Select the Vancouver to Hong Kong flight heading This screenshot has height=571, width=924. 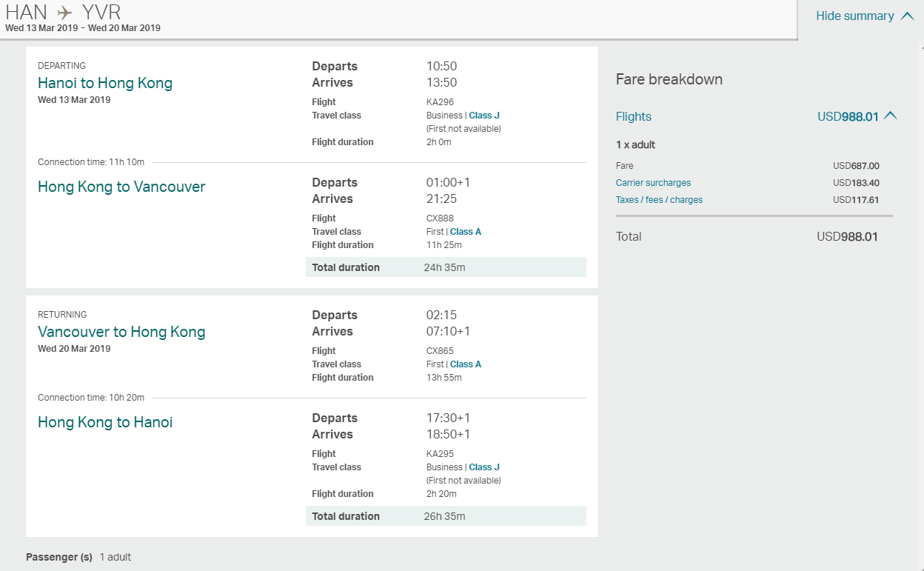[121, 332]
